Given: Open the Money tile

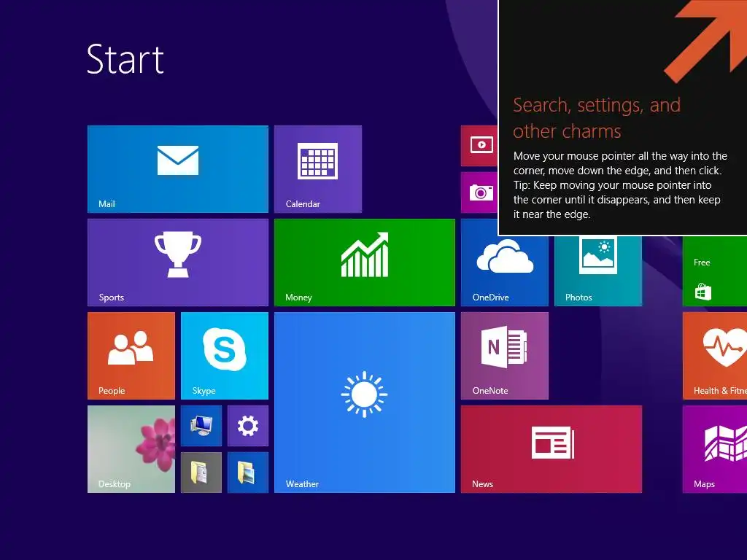Looking at the screenshot, I should click(365, 262).
